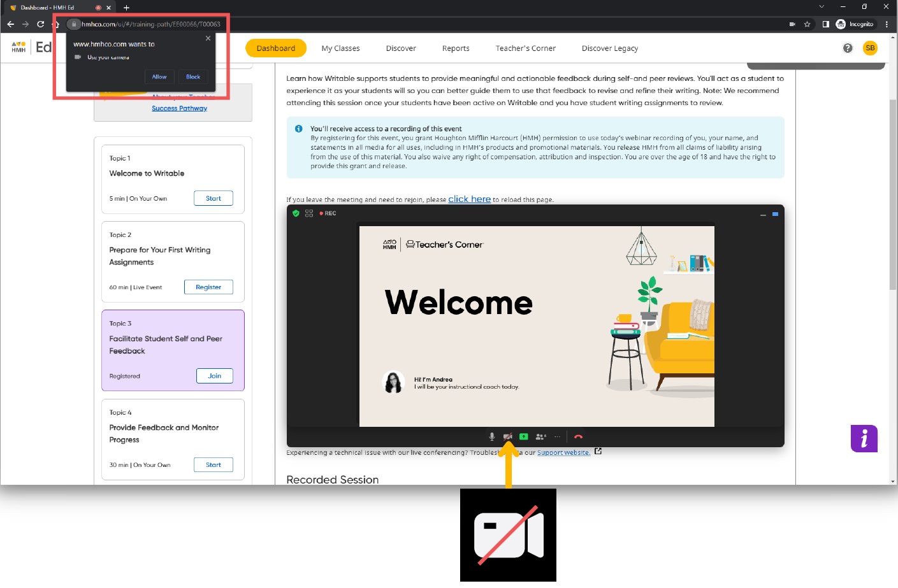The height and width of the screenshot is (588, 898).
Task: Open the meeting participants list
Action: (x=540, y=437)
